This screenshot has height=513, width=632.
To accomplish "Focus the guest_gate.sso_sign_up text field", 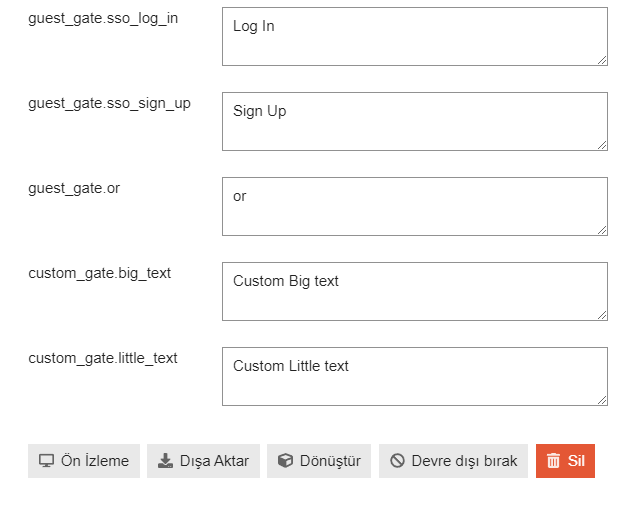I will 415,122.
